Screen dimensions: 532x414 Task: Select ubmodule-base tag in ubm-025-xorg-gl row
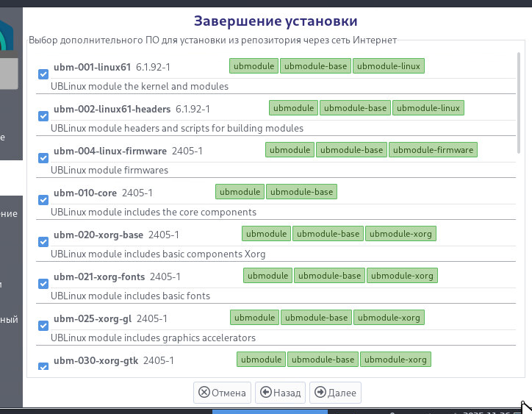click(x=316, y=318)
